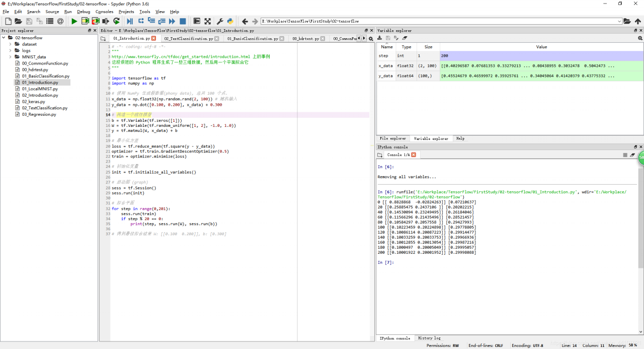The height and width of the screenshot is (349, 644).
Task: Sort variables by the Size column header
Action: [x=428, y=47]
